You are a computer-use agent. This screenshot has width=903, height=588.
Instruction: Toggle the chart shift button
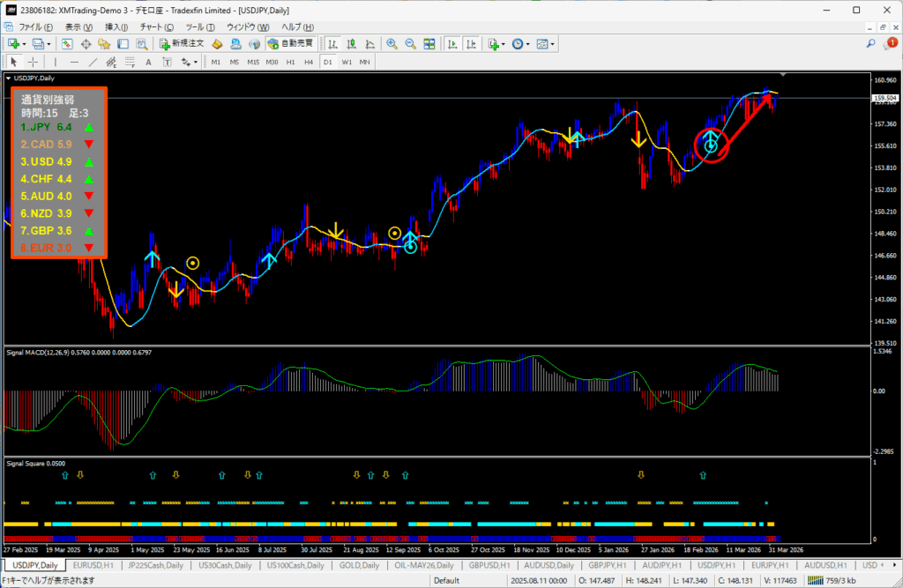pos(471,43)
